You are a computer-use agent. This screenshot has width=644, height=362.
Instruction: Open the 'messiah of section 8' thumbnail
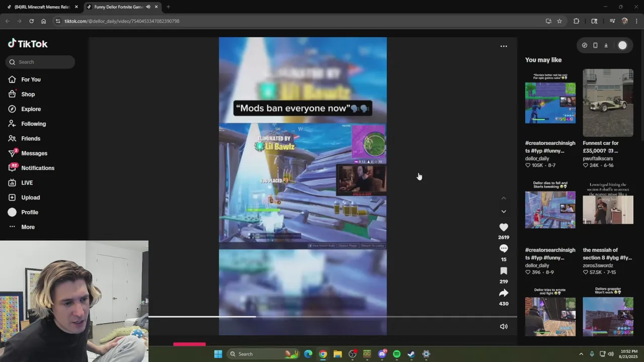click(x=608, y=209)
